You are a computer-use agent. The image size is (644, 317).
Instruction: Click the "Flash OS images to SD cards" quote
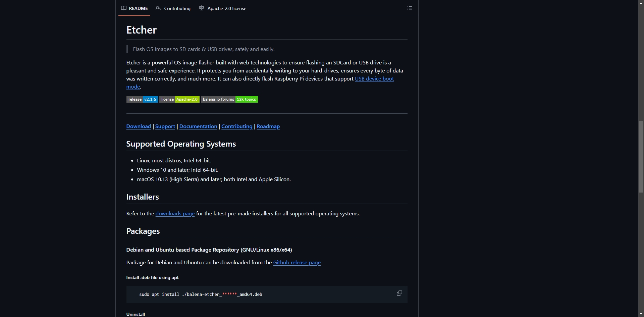[x=204, y=49]
